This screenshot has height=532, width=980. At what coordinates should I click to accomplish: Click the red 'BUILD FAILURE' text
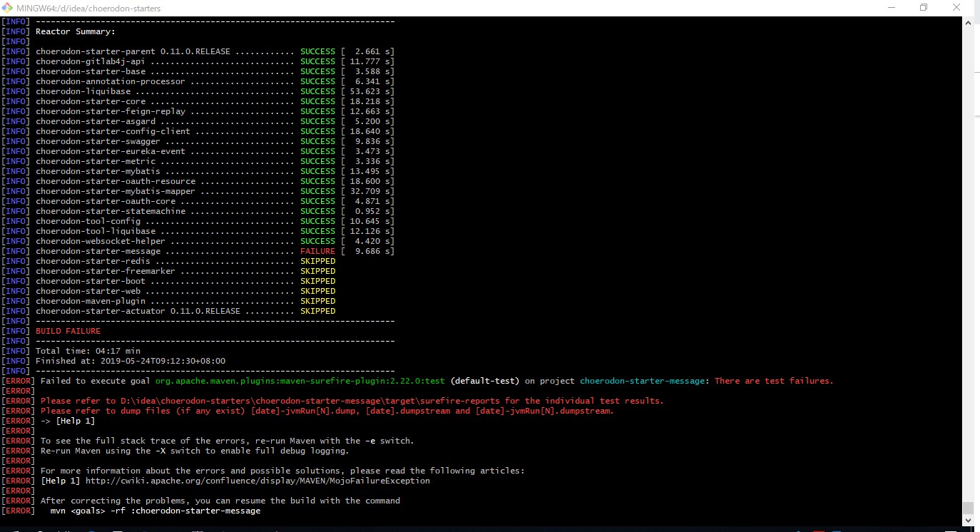tap(68, 331)
